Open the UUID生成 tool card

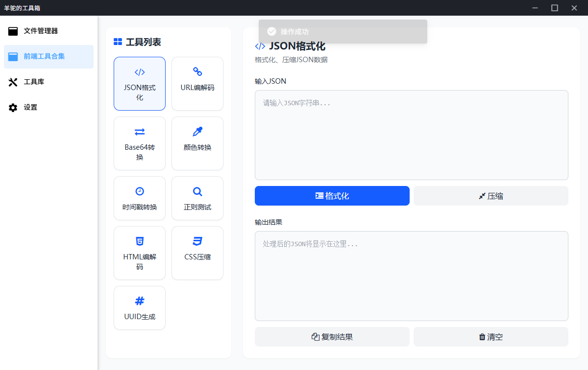pyautogui.click(x=140, y=308)
